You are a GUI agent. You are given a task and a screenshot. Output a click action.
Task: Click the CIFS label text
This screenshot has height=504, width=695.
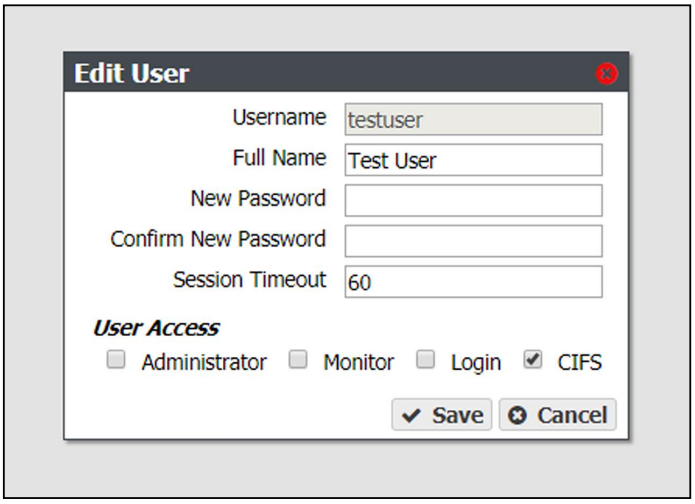(x=579, y=363)
